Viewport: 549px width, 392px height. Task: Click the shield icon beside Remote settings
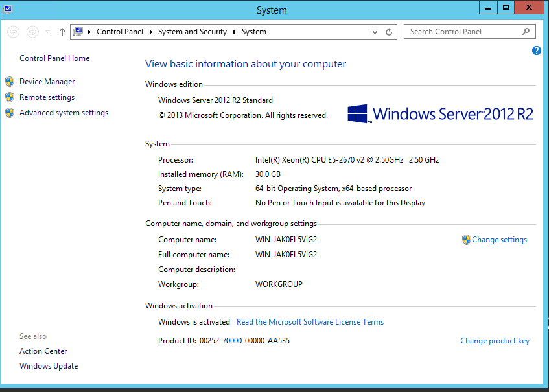tap(10, 97)
